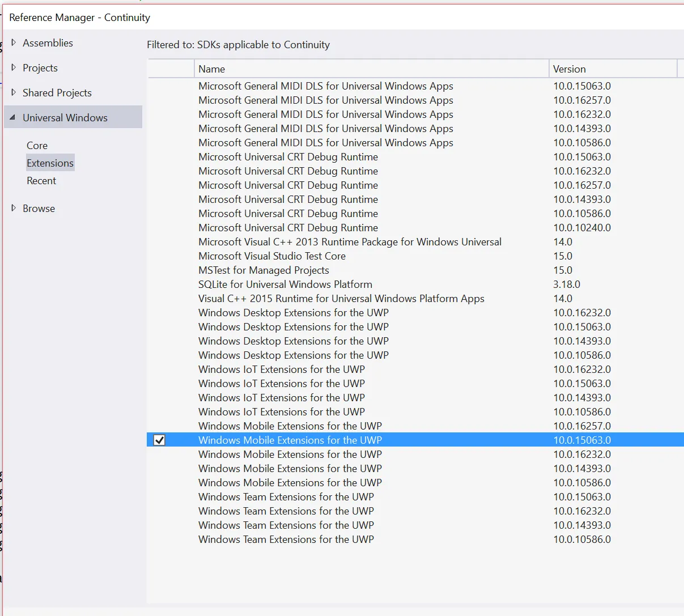This screenshot has width=684, height=616.
Task: Select SQLite for Universal Windows Platform row
Action: 415,284
